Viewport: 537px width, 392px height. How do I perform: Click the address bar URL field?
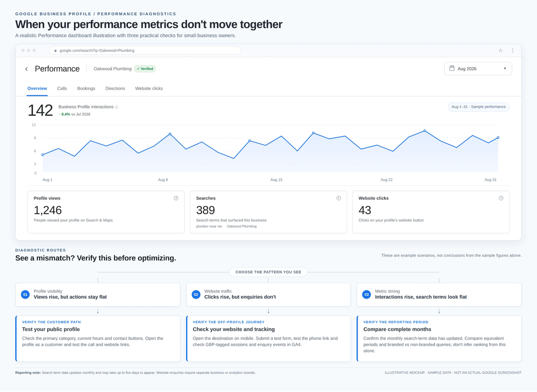[145, 50]
